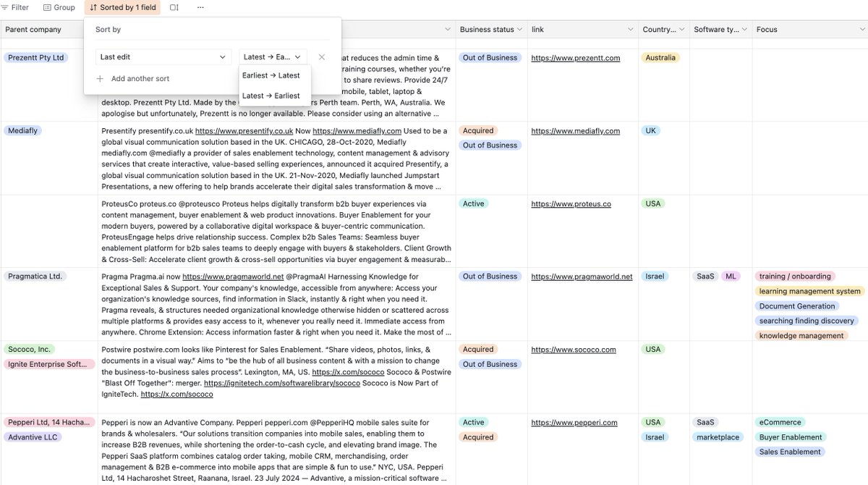Open the Last edit sort field dropdown
Viewport: 868px width, 485px height.
pos(163,56)
